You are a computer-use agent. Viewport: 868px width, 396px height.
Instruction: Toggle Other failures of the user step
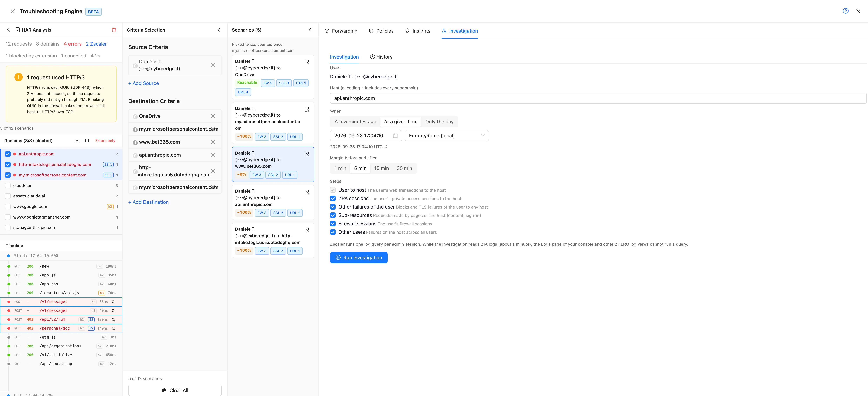[x=333, y=207]
